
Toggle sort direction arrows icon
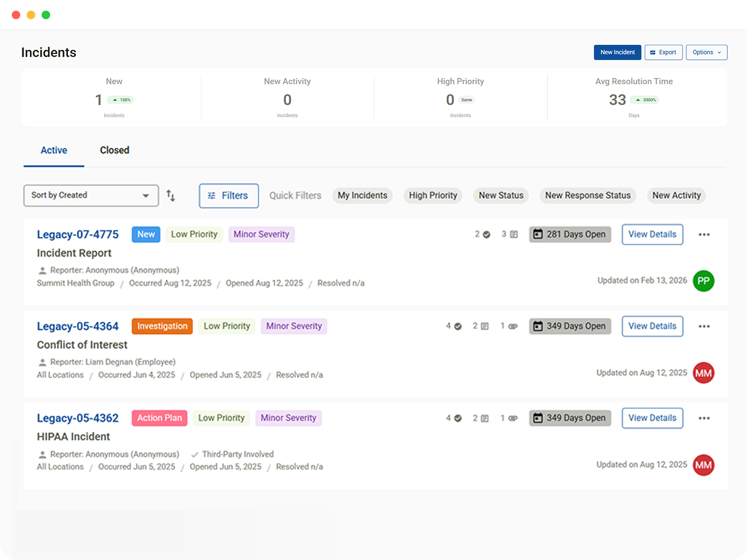click(171, 196)
